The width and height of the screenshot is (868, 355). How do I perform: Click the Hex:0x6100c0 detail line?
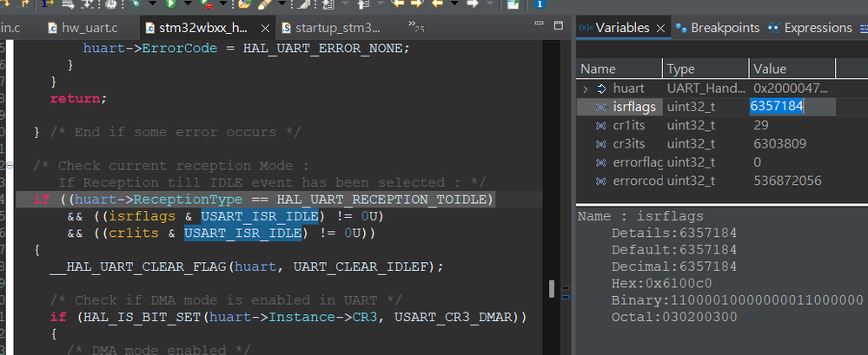pos(661,284)
